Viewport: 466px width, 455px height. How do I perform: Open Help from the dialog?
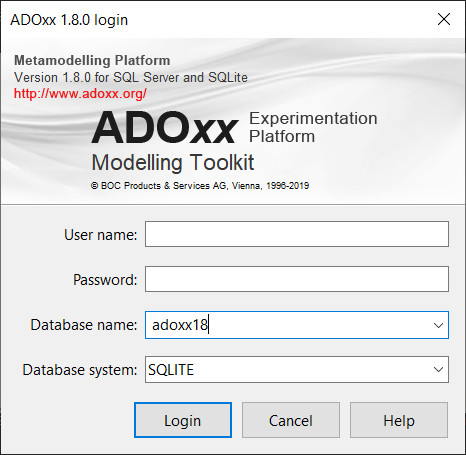(x=399, y=420)
